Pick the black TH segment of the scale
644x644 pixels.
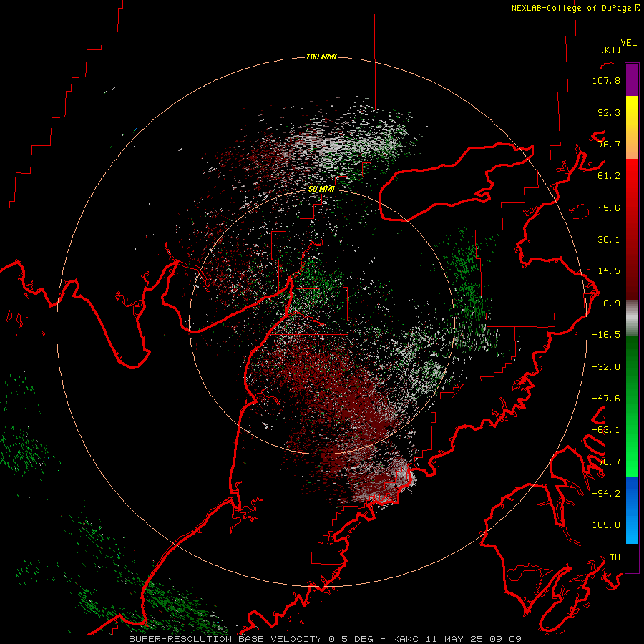[x=632, y=557]
